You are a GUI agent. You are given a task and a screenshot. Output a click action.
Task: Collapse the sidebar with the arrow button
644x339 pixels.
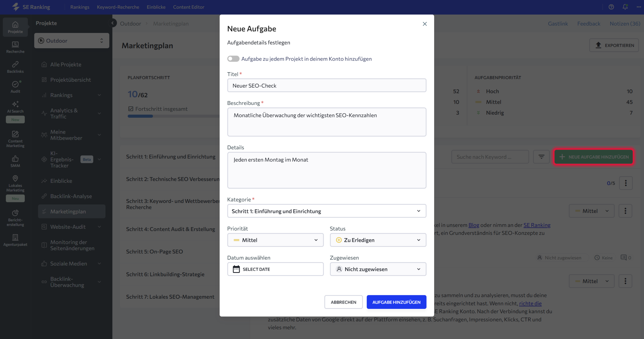[x=112, y=23]
